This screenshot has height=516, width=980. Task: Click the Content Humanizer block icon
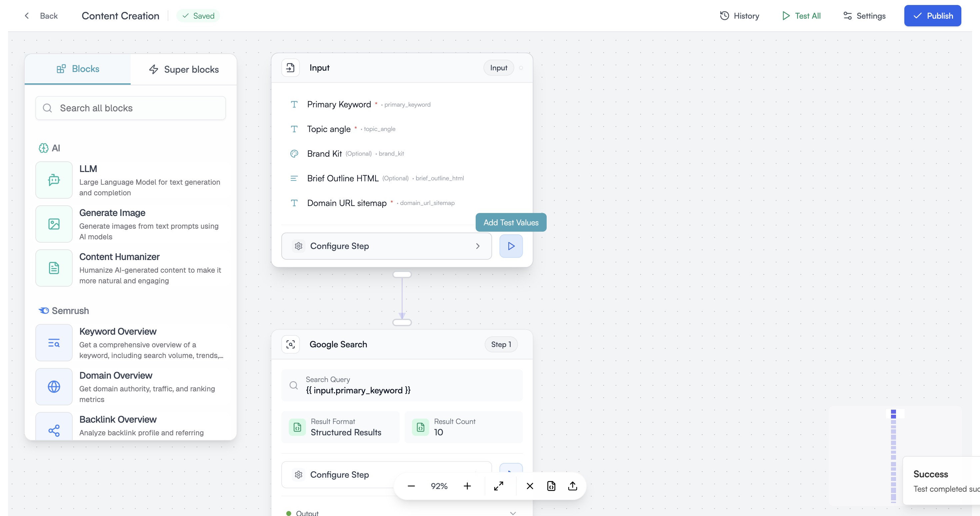click(x=54, y=268)
